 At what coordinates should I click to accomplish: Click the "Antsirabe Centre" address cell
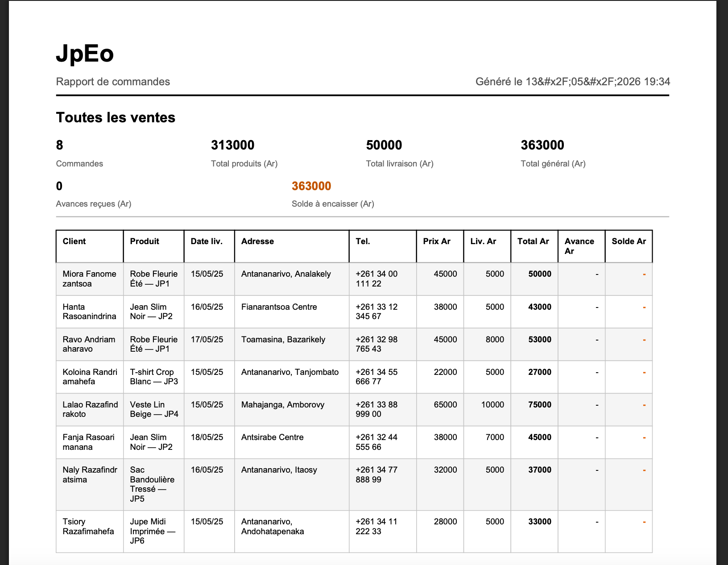pyautogui.click(x=292, y=442)
